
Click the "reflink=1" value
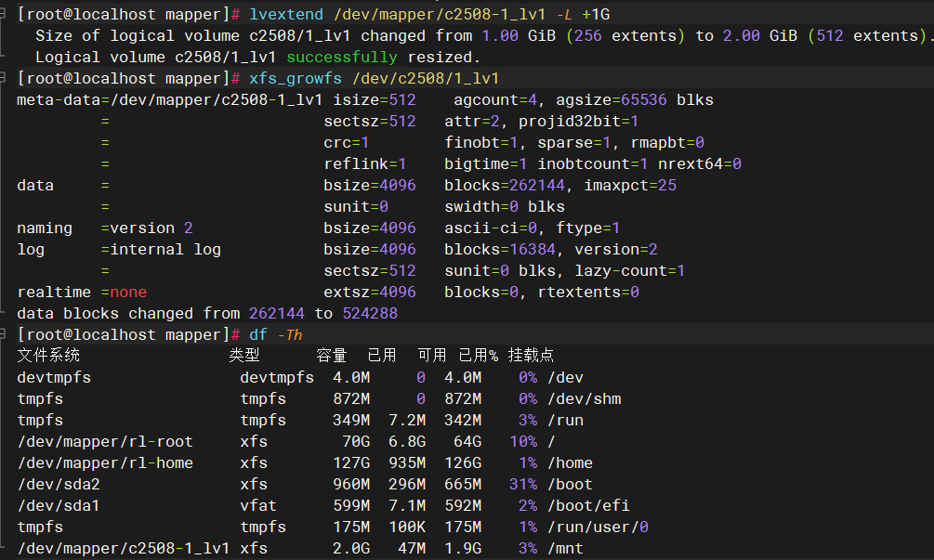364,164
